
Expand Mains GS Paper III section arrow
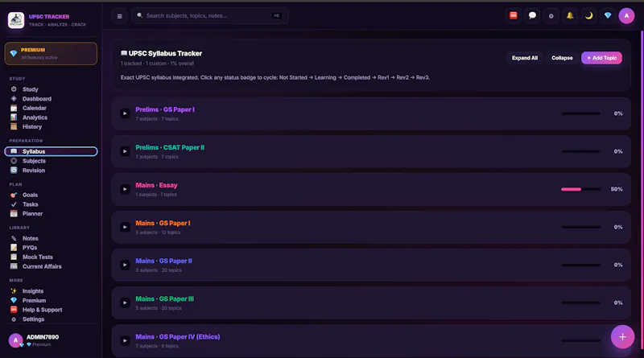pos(125,302)
